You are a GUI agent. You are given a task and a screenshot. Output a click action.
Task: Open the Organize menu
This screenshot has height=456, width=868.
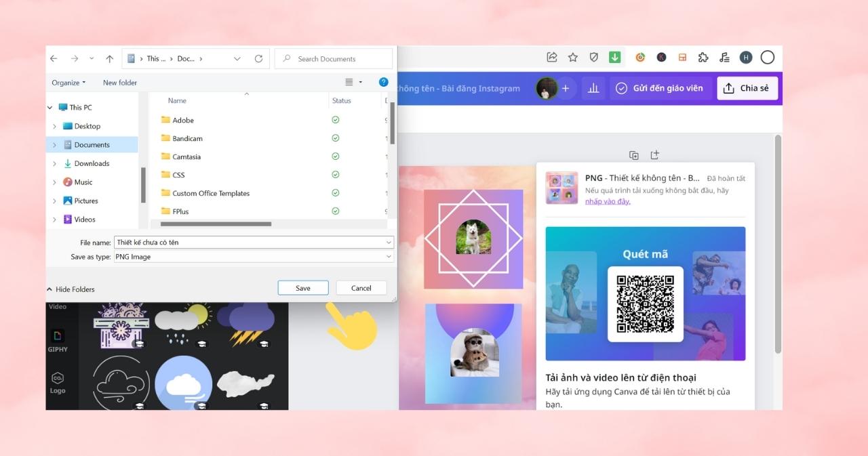68,83
